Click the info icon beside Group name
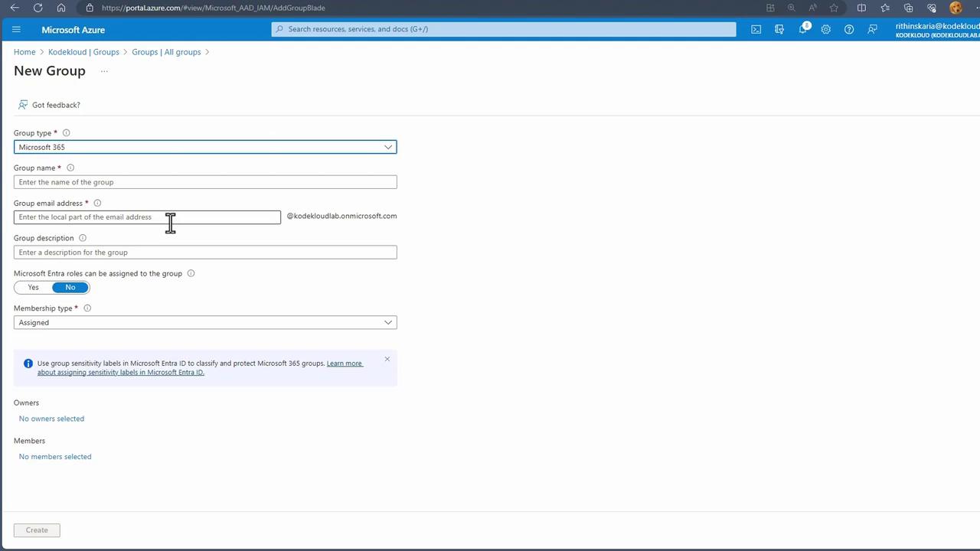The height and width of the screenshot is (551, 980). coord(70,168)
